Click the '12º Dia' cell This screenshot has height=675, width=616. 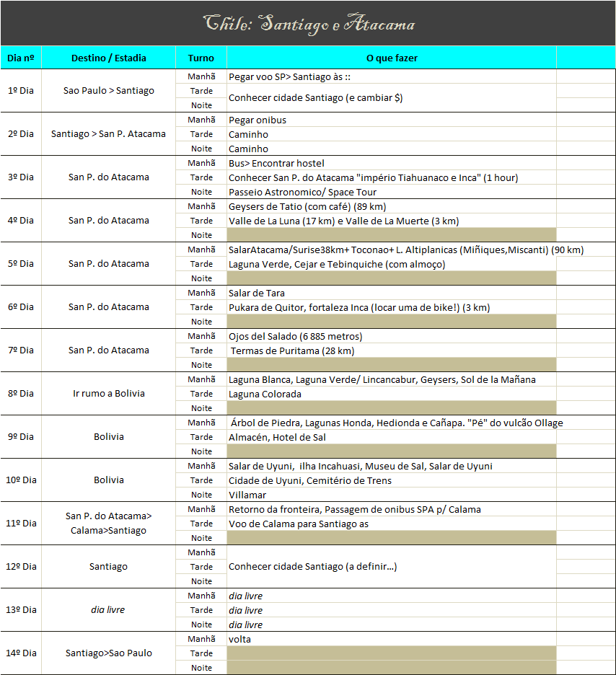coord(21,567)
